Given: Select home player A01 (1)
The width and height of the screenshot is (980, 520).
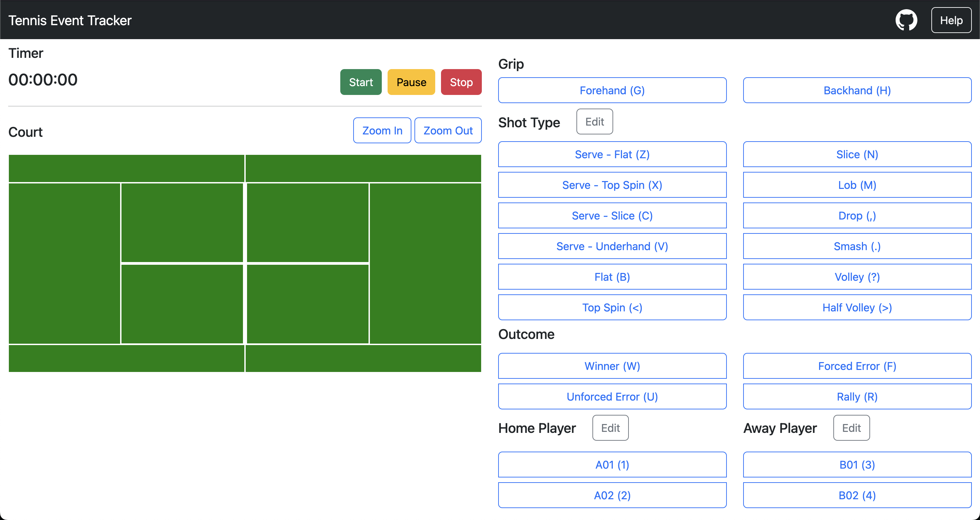Looking at the screenshot, I should click(x=612, y=465).
